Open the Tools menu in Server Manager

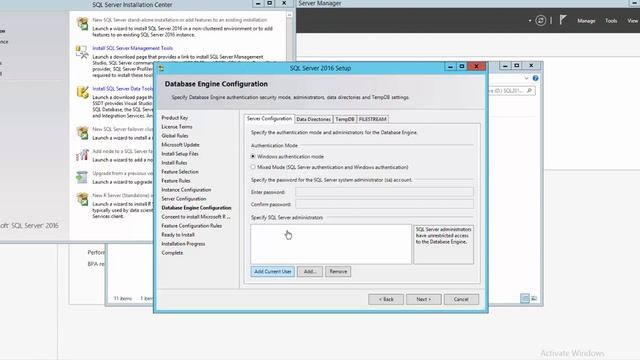coord(611,21)
